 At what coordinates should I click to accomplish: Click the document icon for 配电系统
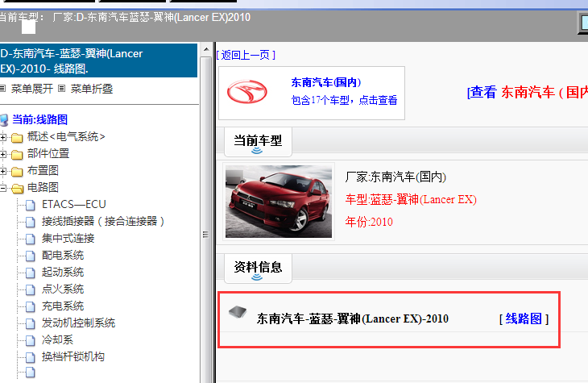tap(31, 256)
